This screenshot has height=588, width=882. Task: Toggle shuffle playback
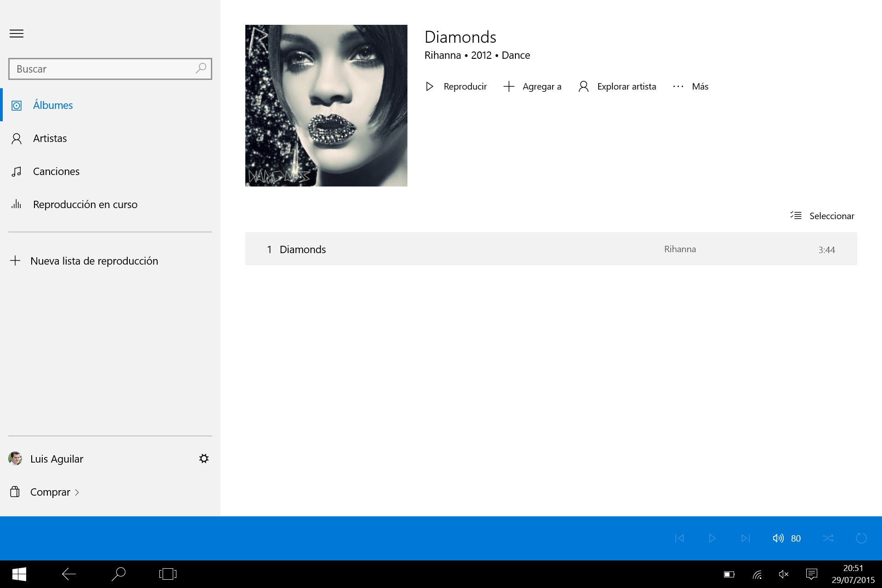coord(828,538)
